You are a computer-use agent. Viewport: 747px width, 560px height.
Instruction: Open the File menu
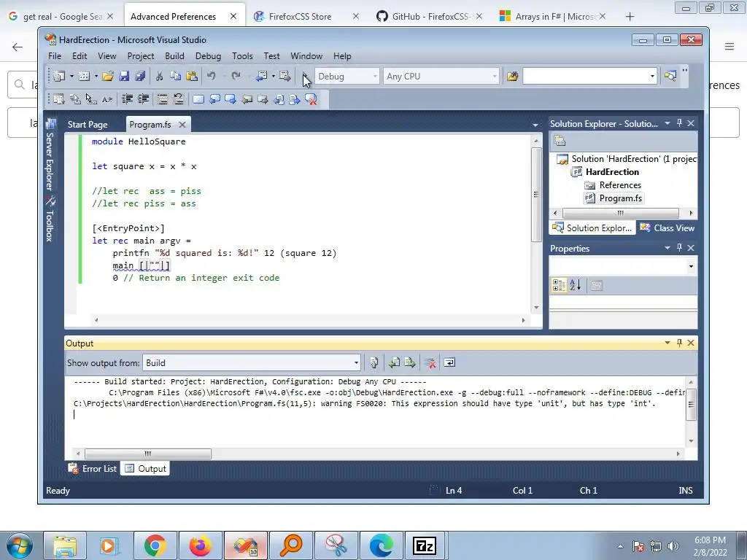[x=55, y=56]
